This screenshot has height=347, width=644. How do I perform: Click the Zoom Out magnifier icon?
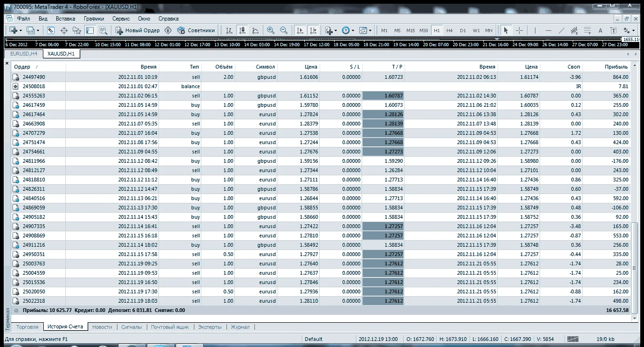283,30
